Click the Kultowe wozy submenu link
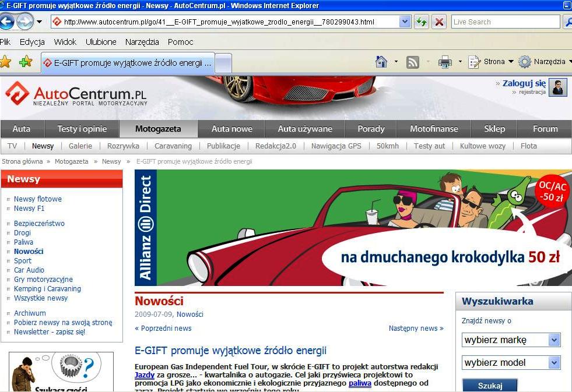 coord(483,146)
